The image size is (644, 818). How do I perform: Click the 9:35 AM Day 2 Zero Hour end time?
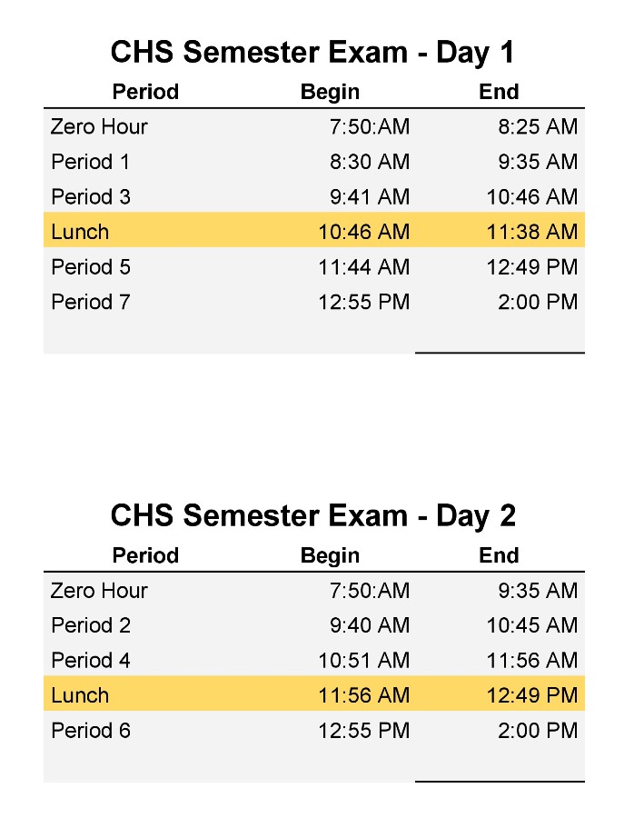pyautogui.click(x=538, y=591)
